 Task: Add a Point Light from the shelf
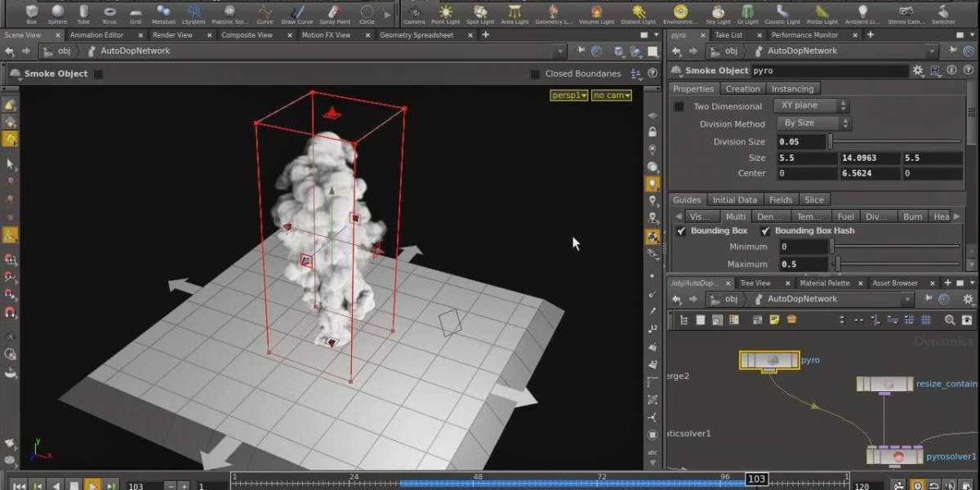click(445, 12)
